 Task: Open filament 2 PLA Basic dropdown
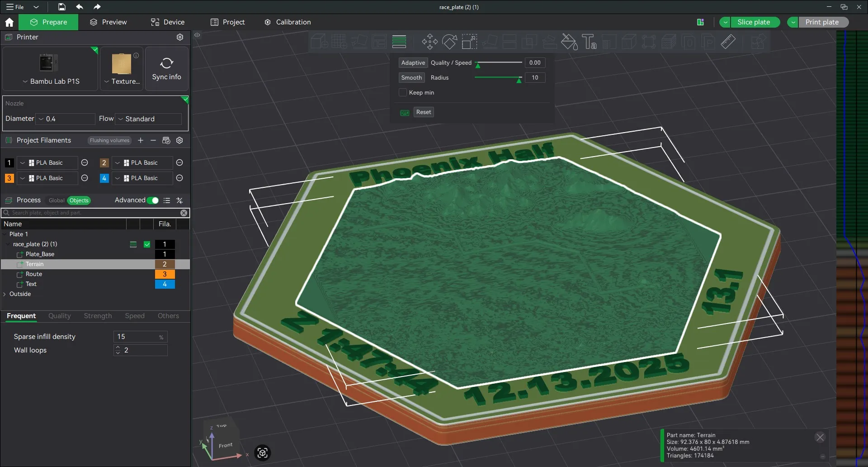coord(142,163)
